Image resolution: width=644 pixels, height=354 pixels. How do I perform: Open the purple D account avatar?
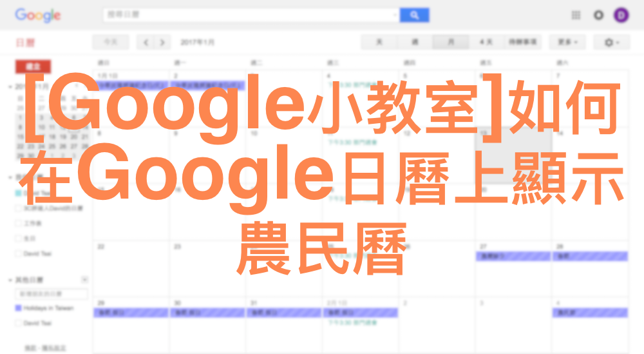pyautogui.click(x=621, y=15)
